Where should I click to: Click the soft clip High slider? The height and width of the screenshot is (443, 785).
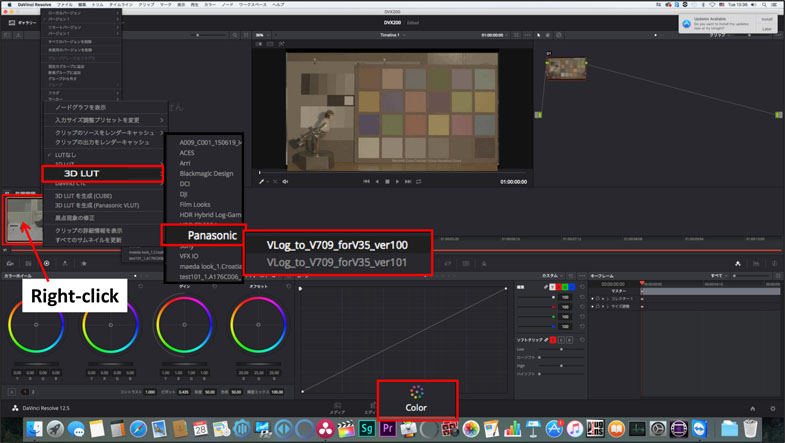click(x=561, y=366)
